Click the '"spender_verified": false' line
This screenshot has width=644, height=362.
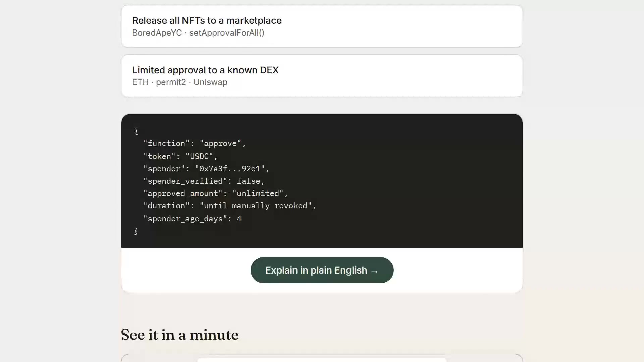204,181
